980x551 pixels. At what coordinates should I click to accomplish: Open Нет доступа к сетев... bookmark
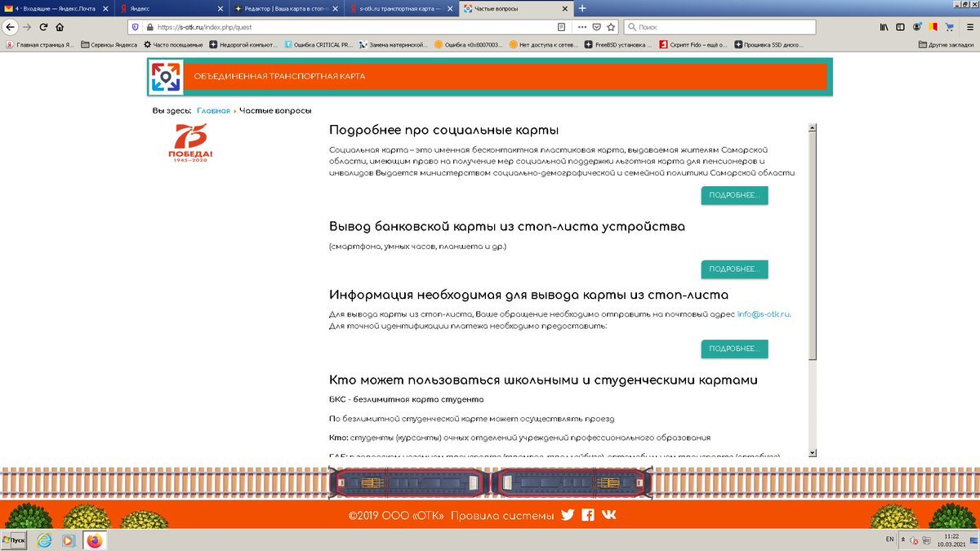point(543,45)
